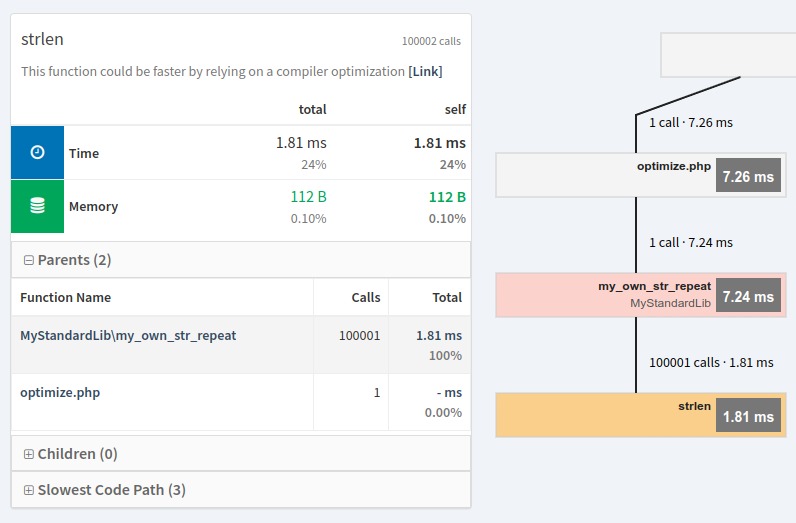Click the '100002 calls' label
This screenshot has width=796, height=523.
tap(432, 41)
